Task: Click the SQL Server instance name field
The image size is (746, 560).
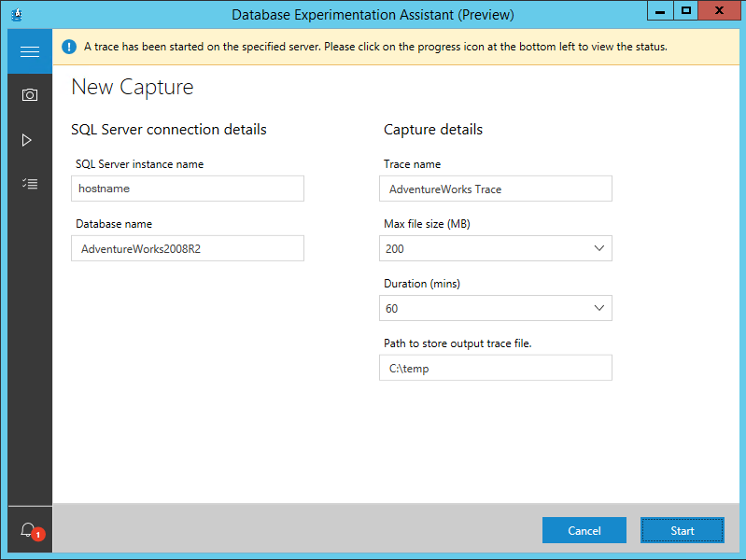Action: [188, 189]
